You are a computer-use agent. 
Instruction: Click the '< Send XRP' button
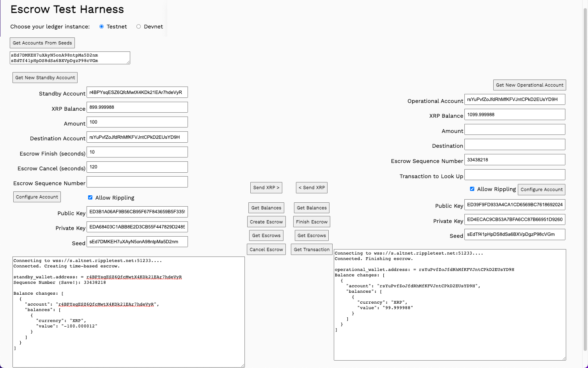click(312, 188)
